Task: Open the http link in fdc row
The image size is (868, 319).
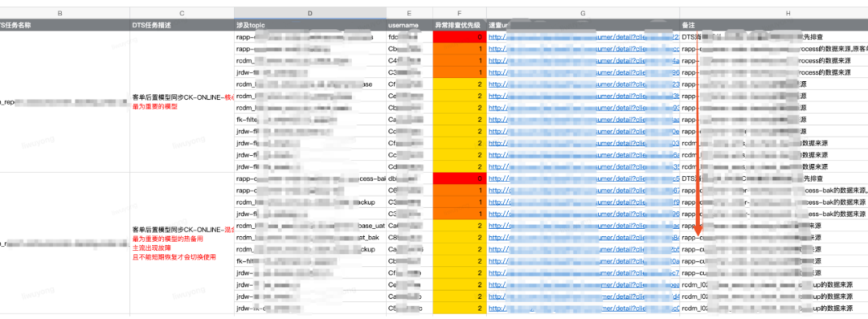Action: coord(584,37)
